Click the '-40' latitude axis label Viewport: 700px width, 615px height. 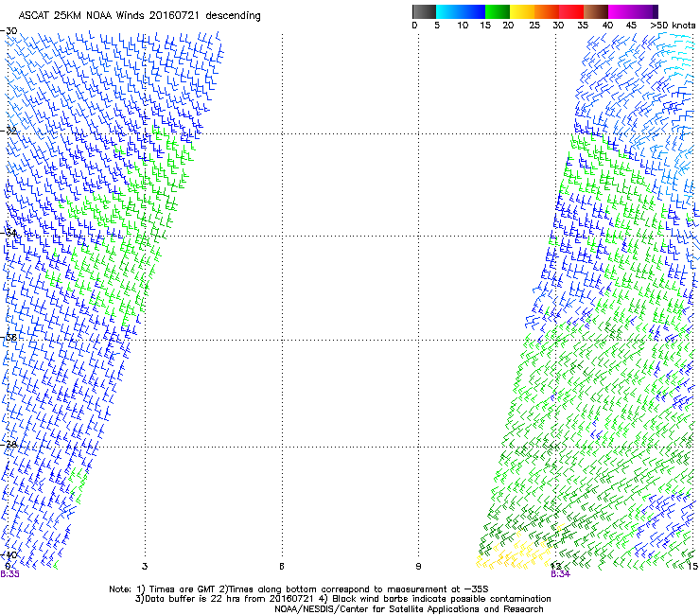tap(9, 554)
